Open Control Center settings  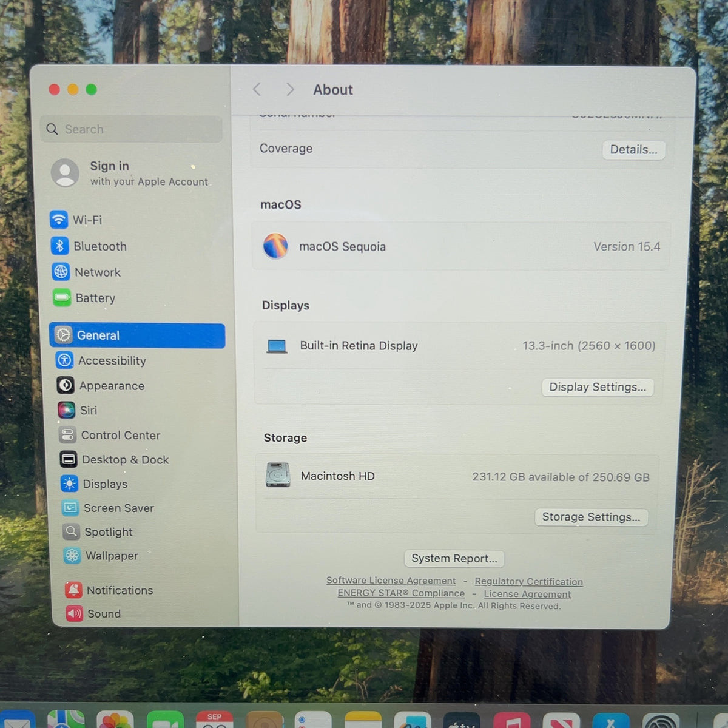pyautogui.click(x=110, y=435)
